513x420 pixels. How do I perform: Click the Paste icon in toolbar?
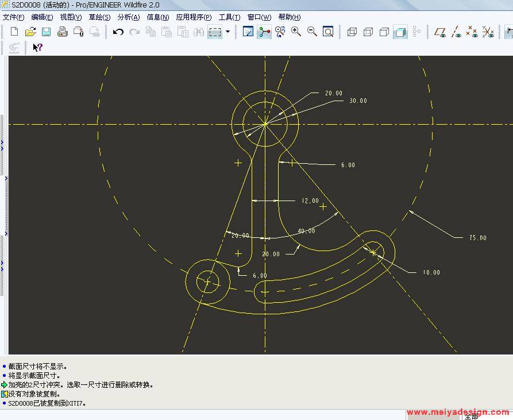click(x=167, y=32)
